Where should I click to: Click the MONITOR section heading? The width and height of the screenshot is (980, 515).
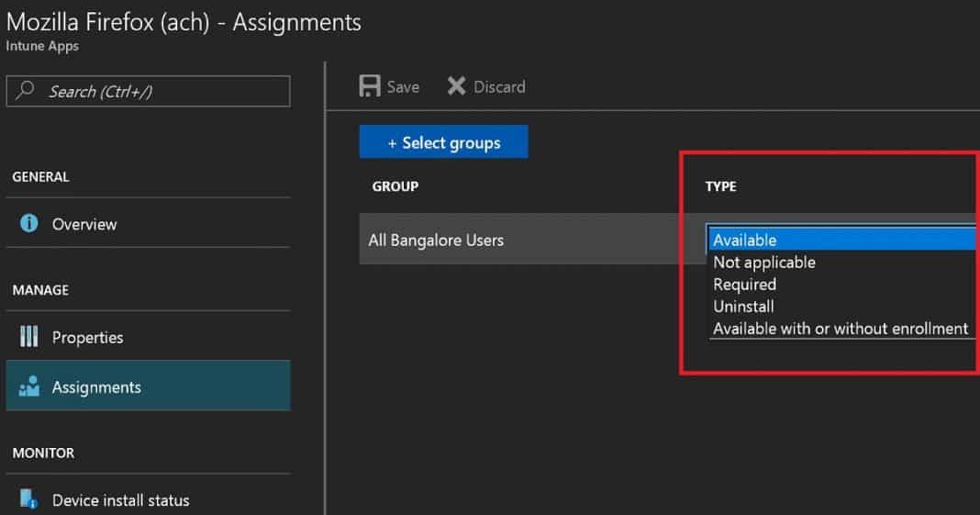pos(43,453)
